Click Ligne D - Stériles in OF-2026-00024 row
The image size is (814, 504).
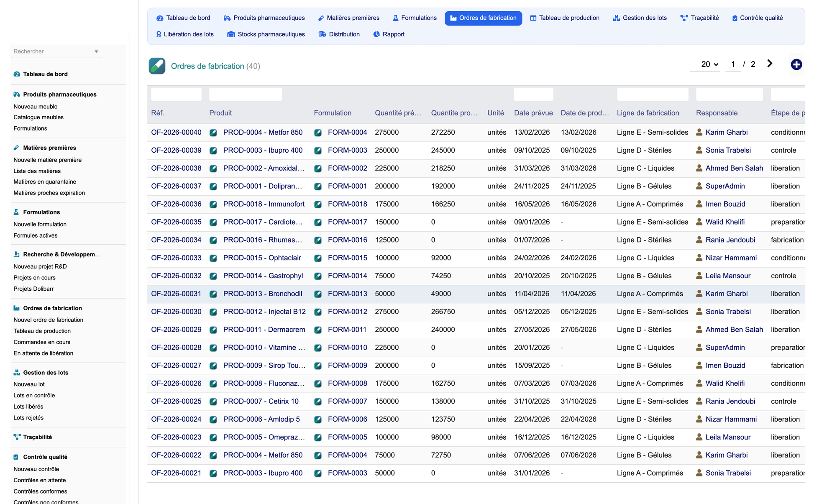[x=644, y=419]
